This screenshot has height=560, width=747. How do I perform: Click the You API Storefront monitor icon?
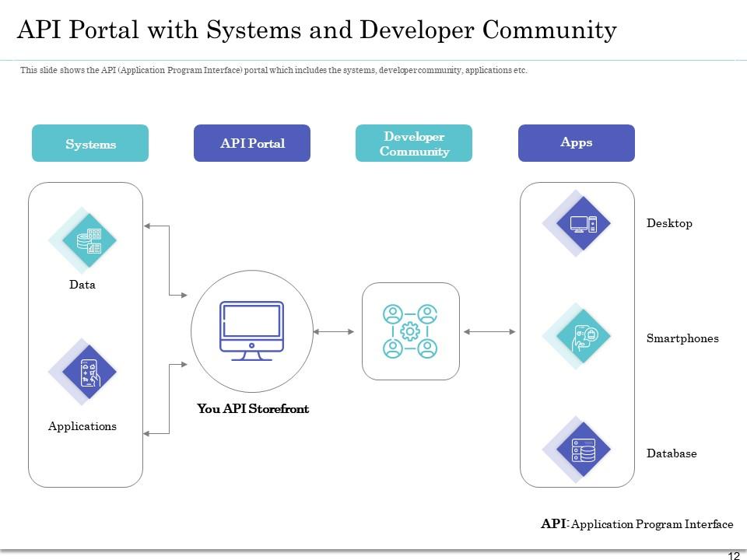click(x=251, y=331)
